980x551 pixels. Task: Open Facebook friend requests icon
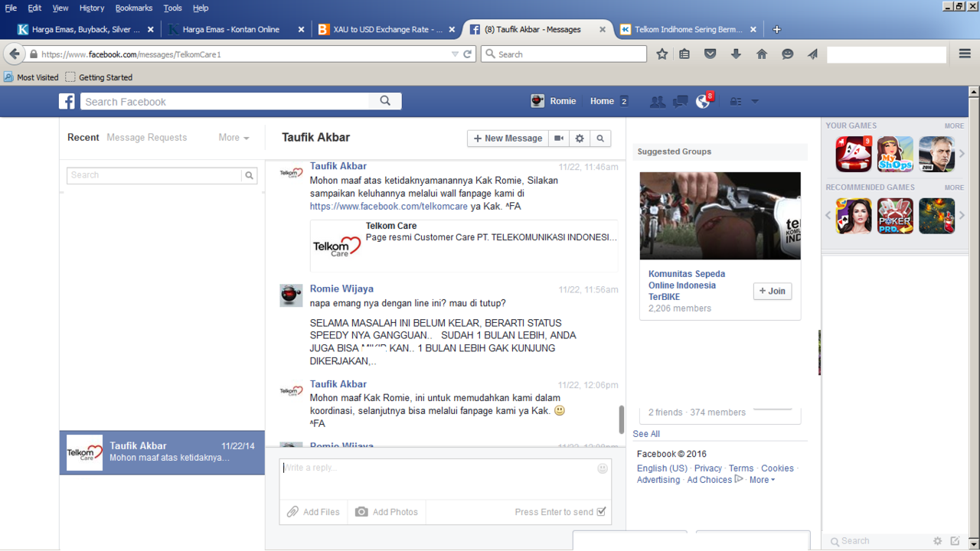pos(657,101)
